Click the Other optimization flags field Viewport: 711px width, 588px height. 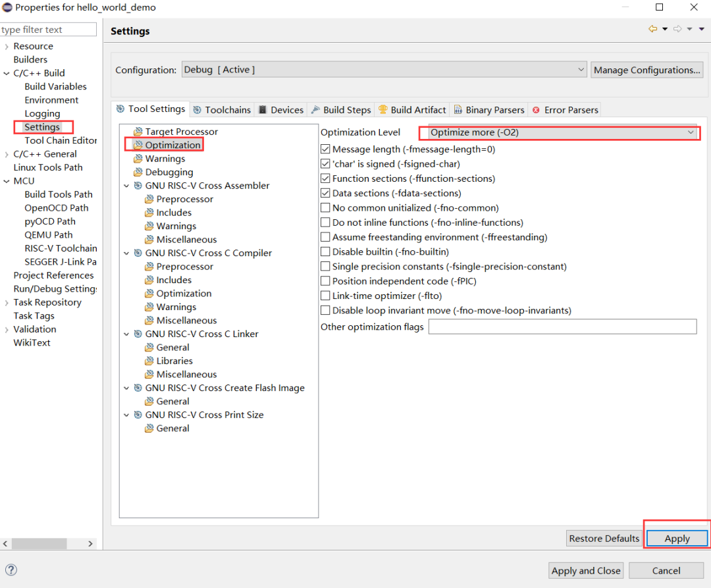[562, 327]
